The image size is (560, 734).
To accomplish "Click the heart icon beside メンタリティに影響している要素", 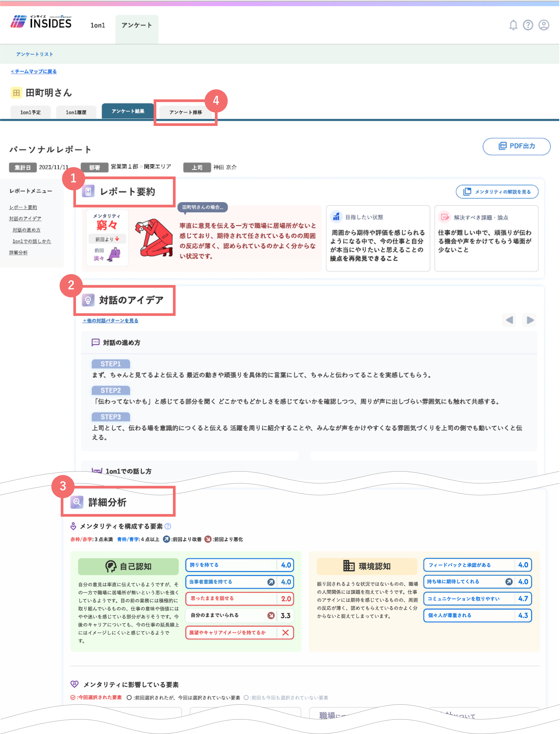I will point(74,684).
